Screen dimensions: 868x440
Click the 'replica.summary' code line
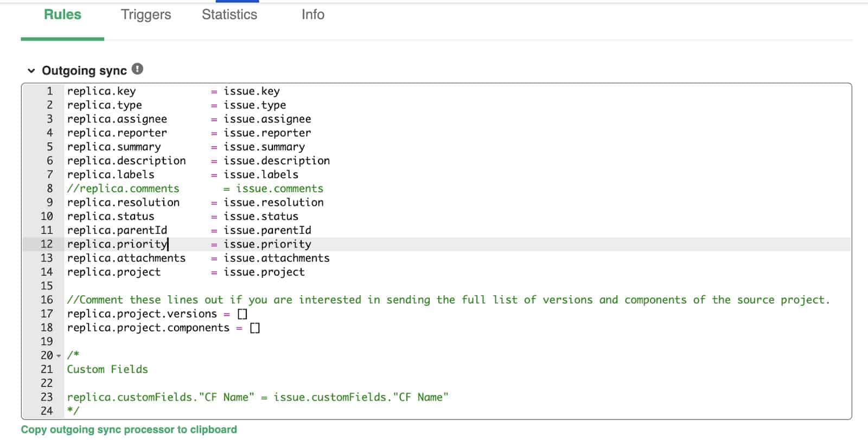coord(186,147)
